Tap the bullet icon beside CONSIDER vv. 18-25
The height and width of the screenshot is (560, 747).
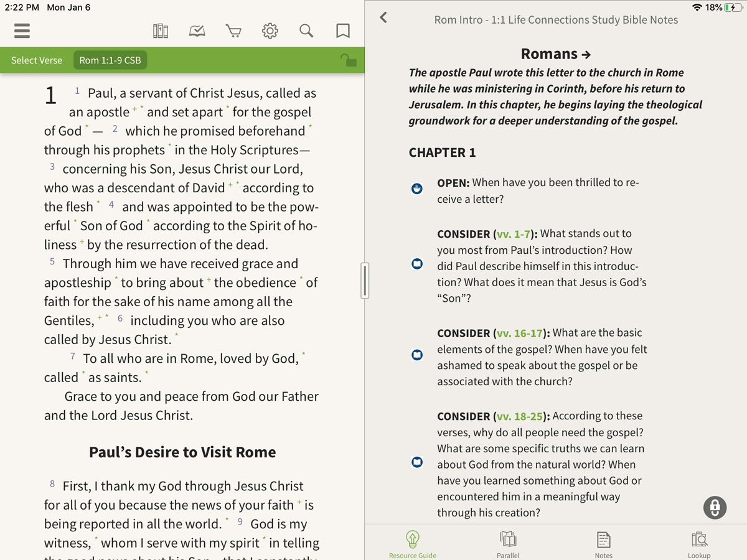(x=417, y=462)
